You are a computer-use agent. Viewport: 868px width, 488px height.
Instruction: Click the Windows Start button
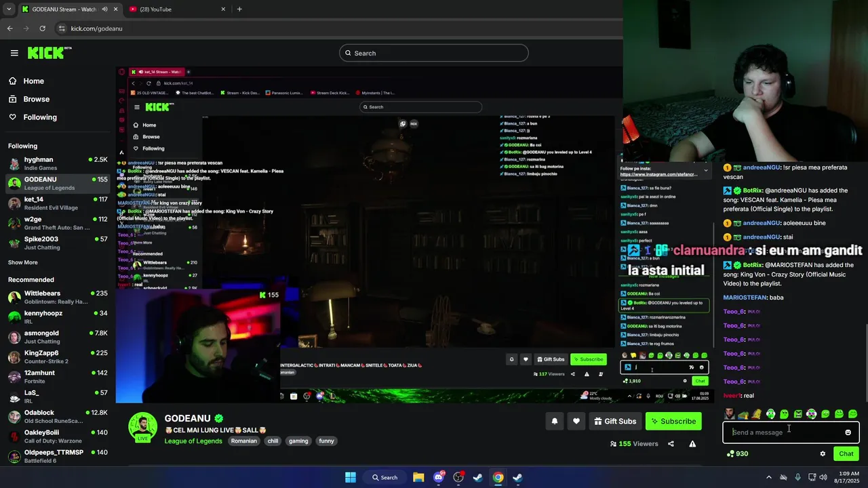(351, 477)
